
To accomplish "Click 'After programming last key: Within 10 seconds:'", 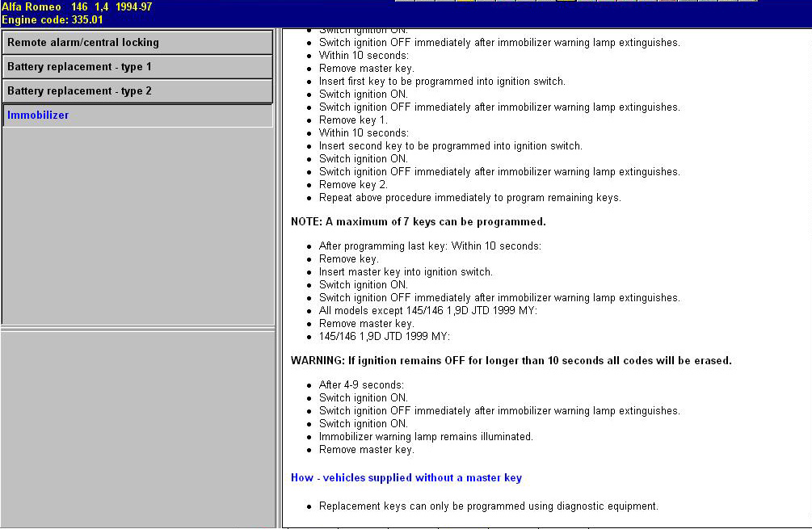I will tap(430, 246).
